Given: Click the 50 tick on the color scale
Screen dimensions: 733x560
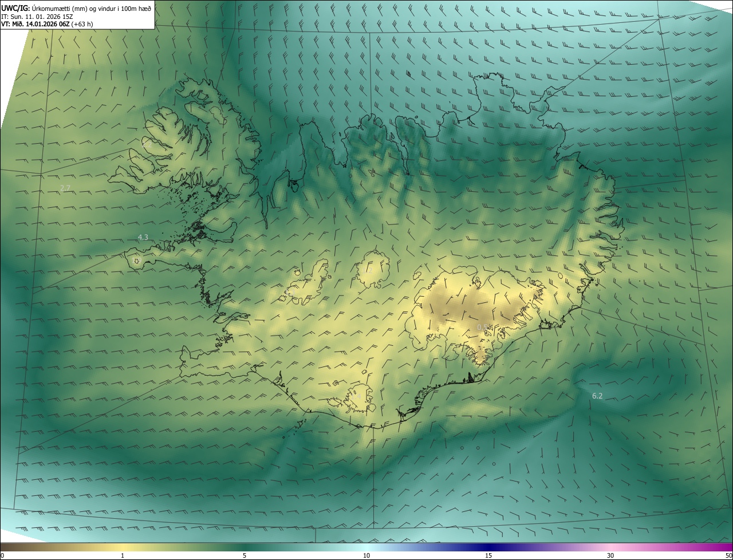Looking at the screenshot, I should (x=728, y=555).
